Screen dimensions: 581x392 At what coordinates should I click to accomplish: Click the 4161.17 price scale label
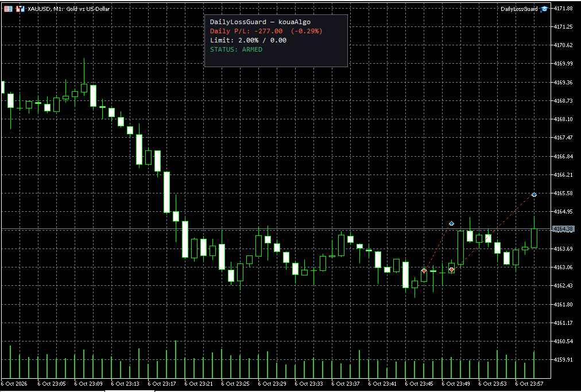(x=563, y=323)
